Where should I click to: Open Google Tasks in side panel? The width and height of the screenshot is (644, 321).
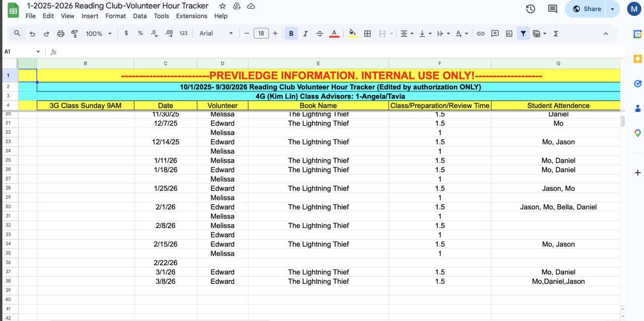(x=637, y=83)
